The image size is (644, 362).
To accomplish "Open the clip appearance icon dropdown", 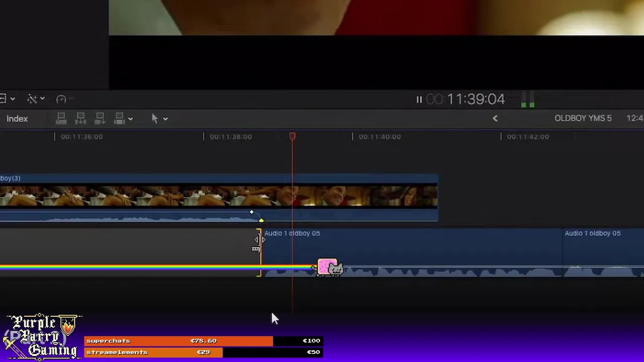I will pos(7,99).
